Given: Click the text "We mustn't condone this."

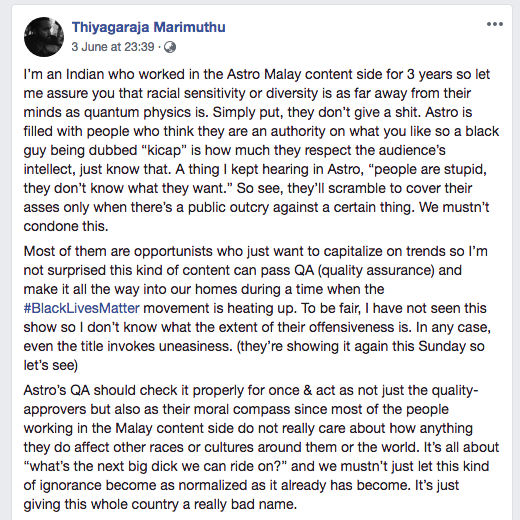Looking at the screenshot, I should tap(256, 217).
